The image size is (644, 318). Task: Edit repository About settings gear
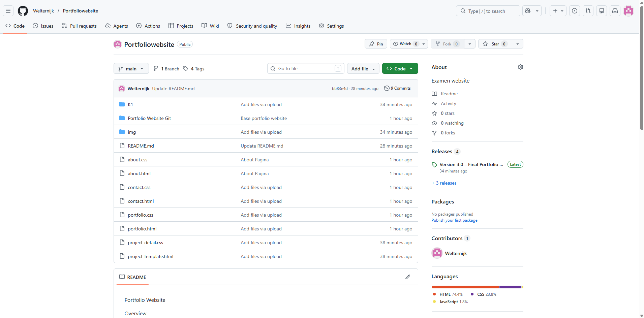pyautogui.click(x=521, y=67)
